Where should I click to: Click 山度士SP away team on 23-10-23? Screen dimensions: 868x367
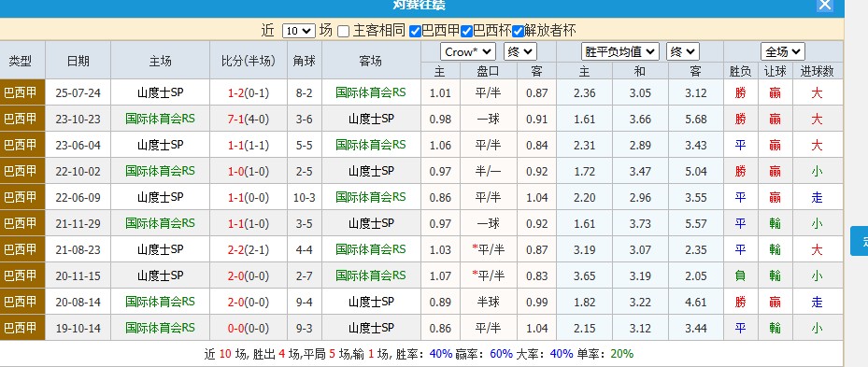(371, 119)
